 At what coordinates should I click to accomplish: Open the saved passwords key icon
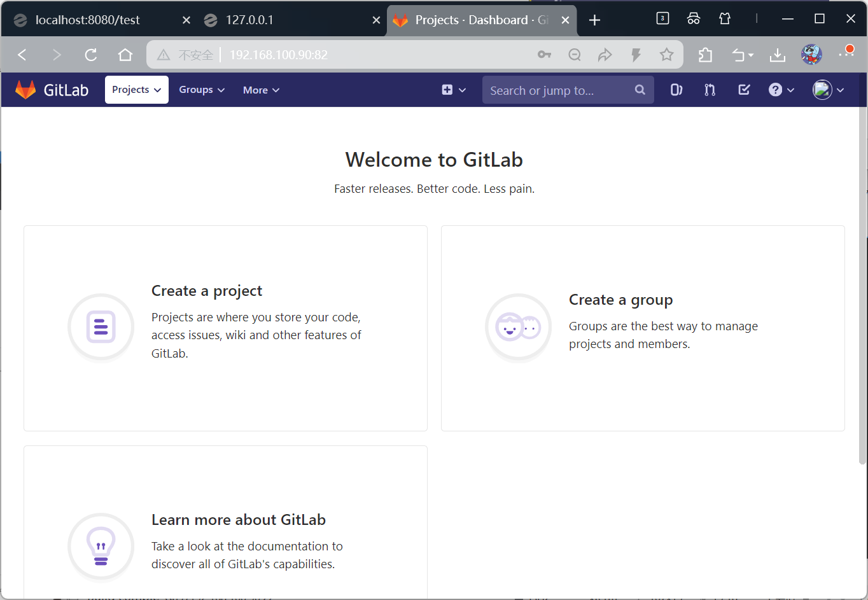pyautogui.click(x=544, y=55)
